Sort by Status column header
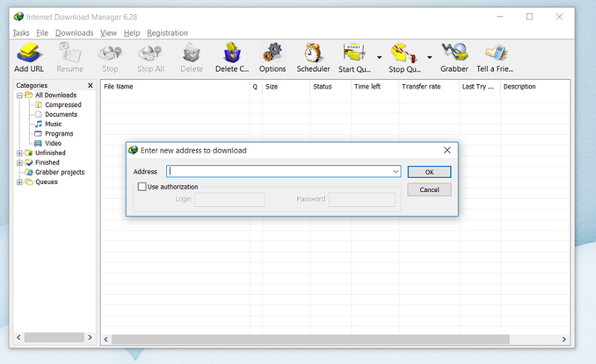The width and height of the screenshot is (596, 364). [330, 86]
